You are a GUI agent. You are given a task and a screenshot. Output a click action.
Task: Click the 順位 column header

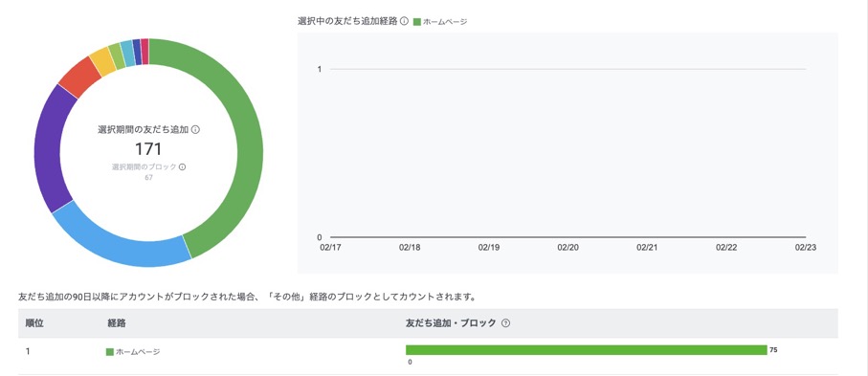34,323
